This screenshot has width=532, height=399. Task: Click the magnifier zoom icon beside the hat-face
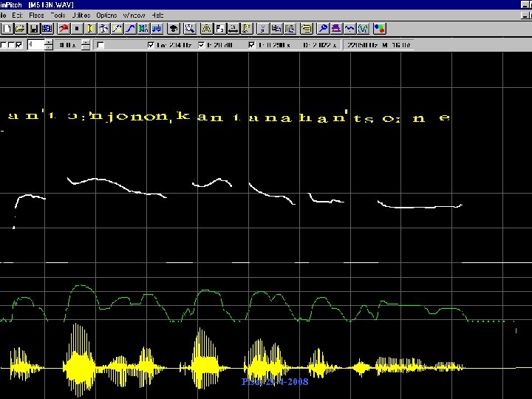(190, 29)
